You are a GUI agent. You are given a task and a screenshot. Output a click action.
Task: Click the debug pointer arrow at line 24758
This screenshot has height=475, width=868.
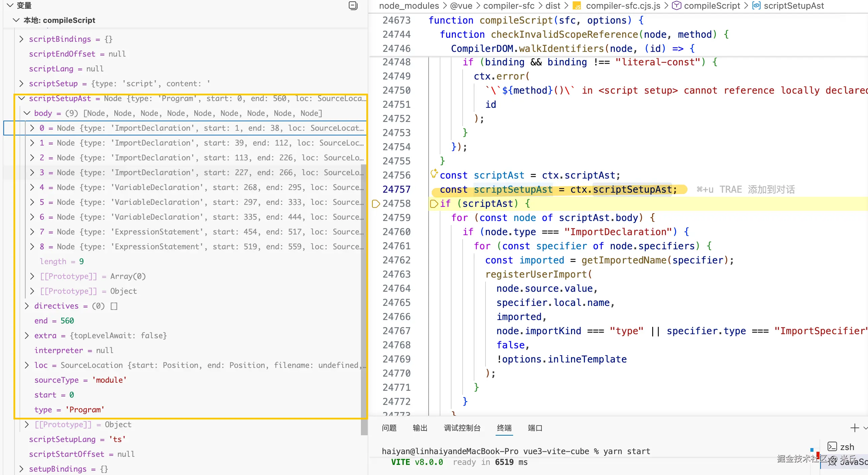click(x=376, y=203)
